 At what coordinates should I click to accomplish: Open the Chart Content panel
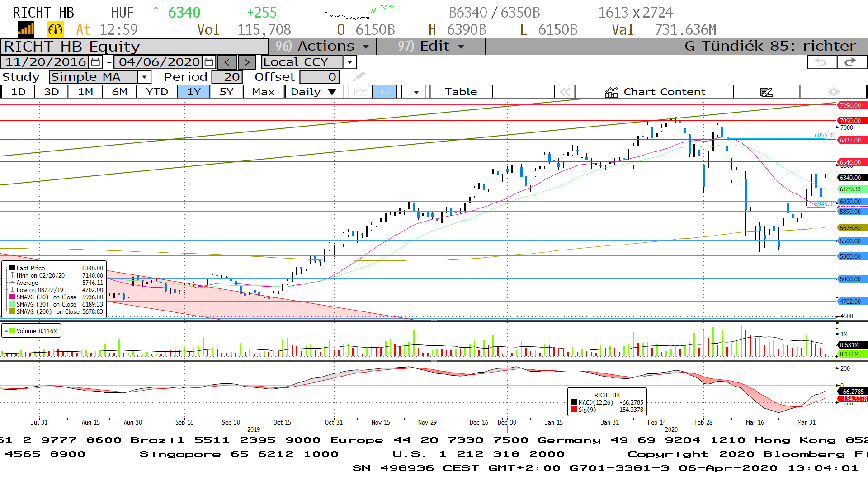click(655, 92)
